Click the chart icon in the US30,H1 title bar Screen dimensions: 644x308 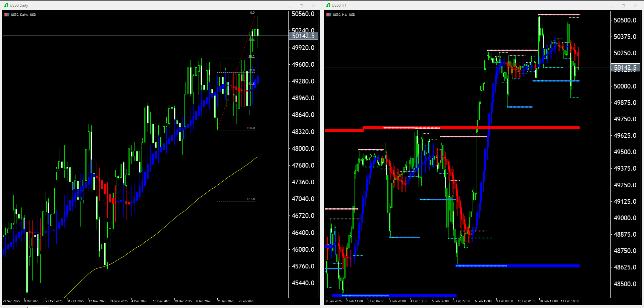pyautogui.click(x=328, y=5)
